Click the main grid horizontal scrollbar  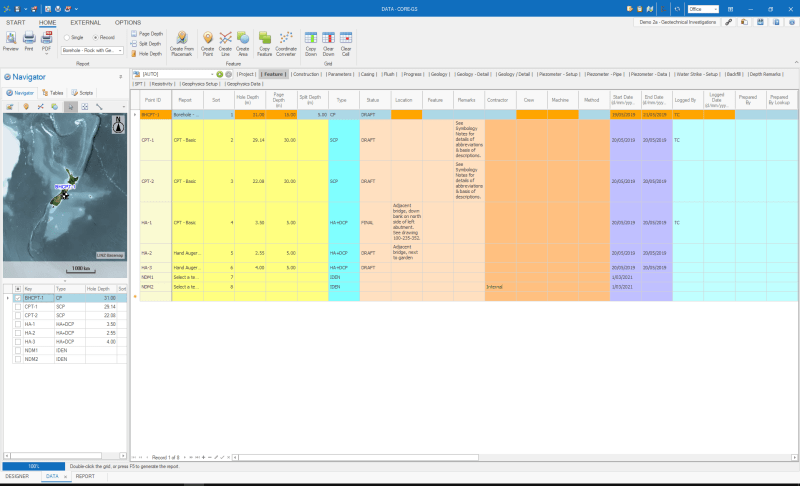tap(359, 457)
